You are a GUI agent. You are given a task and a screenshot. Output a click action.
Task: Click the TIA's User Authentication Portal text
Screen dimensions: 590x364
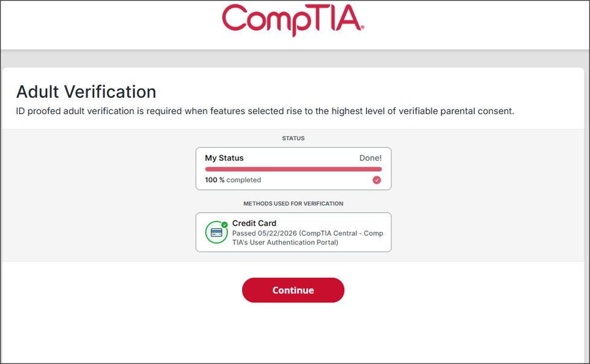click(x=285, y=243)
